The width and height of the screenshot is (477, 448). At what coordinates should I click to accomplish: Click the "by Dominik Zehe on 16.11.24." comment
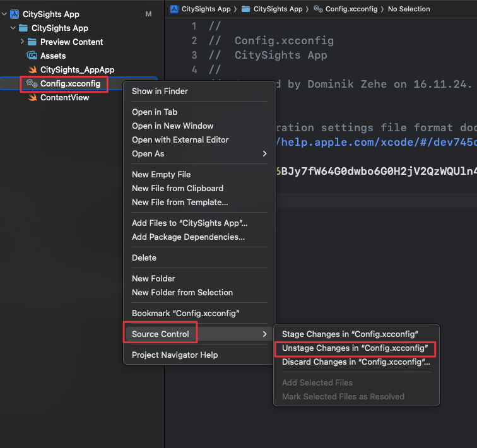click(x=380, y=85)
